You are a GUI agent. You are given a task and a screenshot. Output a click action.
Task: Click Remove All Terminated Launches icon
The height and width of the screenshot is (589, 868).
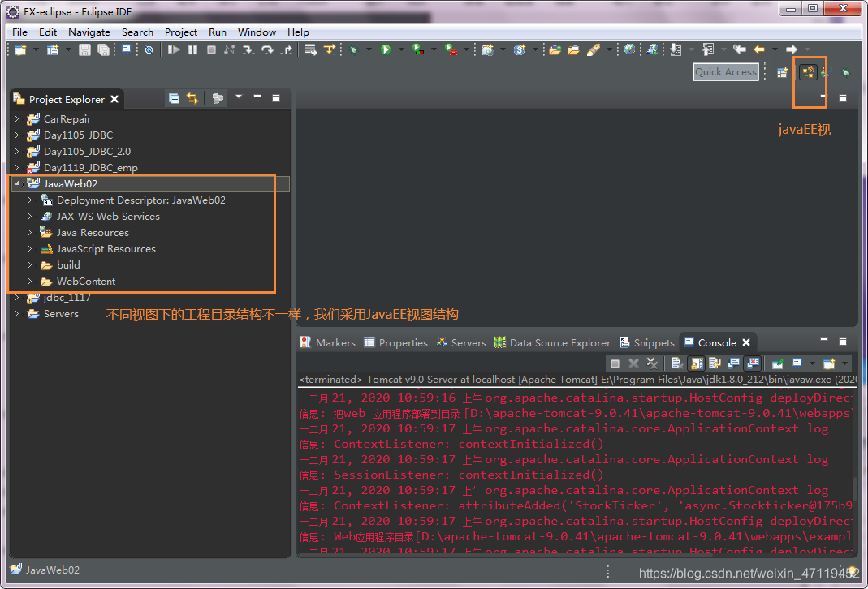click(652, 363)
